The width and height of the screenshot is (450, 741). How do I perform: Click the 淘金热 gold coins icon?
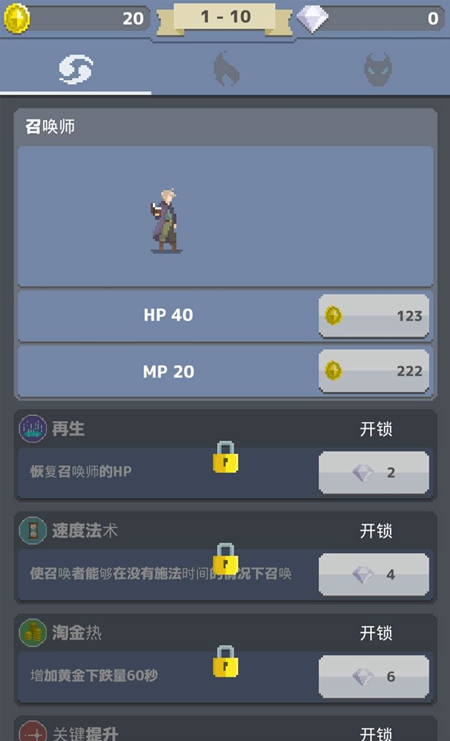[x=33, y=633]
